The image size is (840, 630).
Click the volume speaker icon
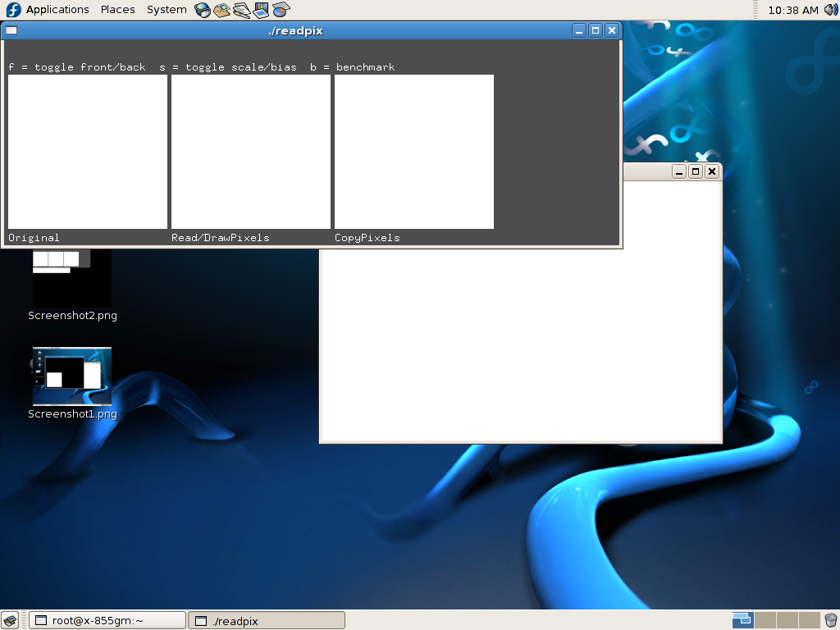click(x=830, y=10)
